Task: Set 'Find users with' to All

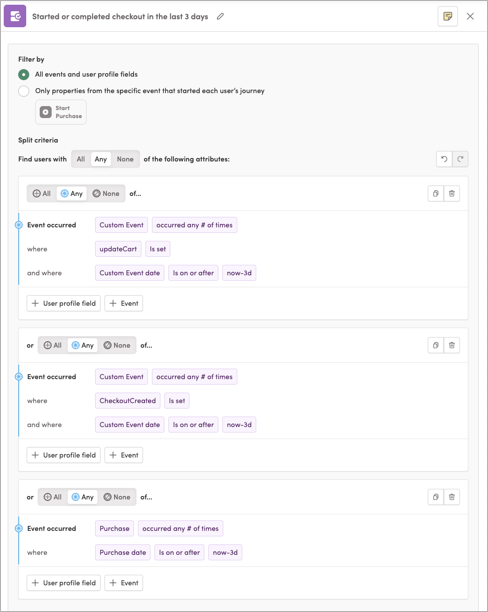Action: [81, 159]
